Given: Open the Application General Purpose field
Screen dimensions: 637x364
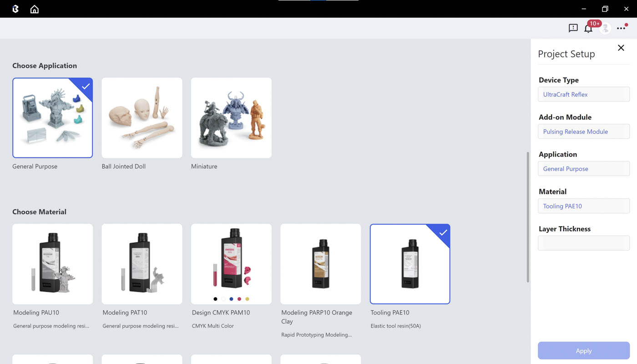Looking at the screenshot, I should click(584, 168).
